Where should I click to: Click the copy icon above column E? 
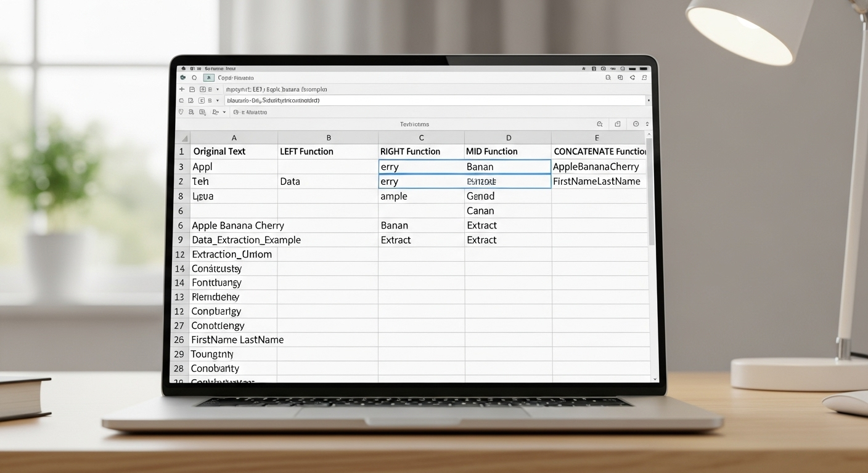618,124
